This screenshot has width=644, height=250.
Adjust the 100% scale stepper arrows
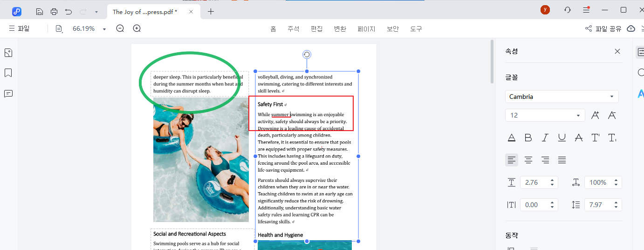pos(617,182)
